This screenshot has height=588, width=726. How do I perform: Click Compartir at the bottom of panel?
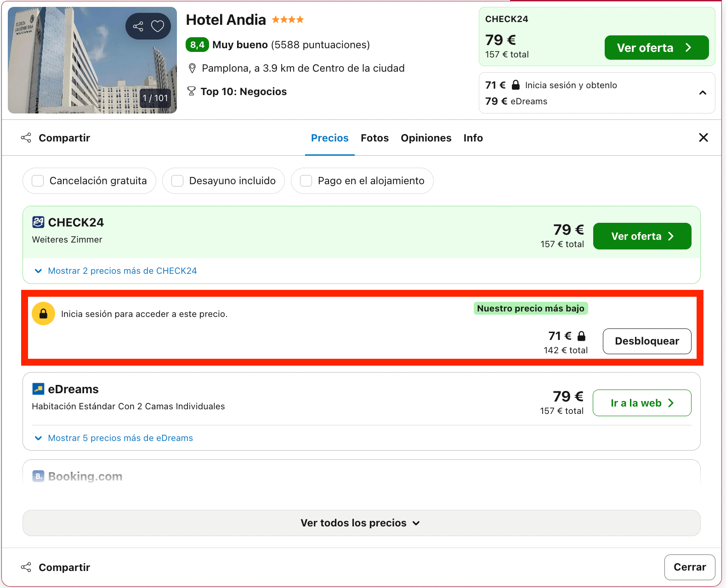pyautogui.click(x=56, y=567)
